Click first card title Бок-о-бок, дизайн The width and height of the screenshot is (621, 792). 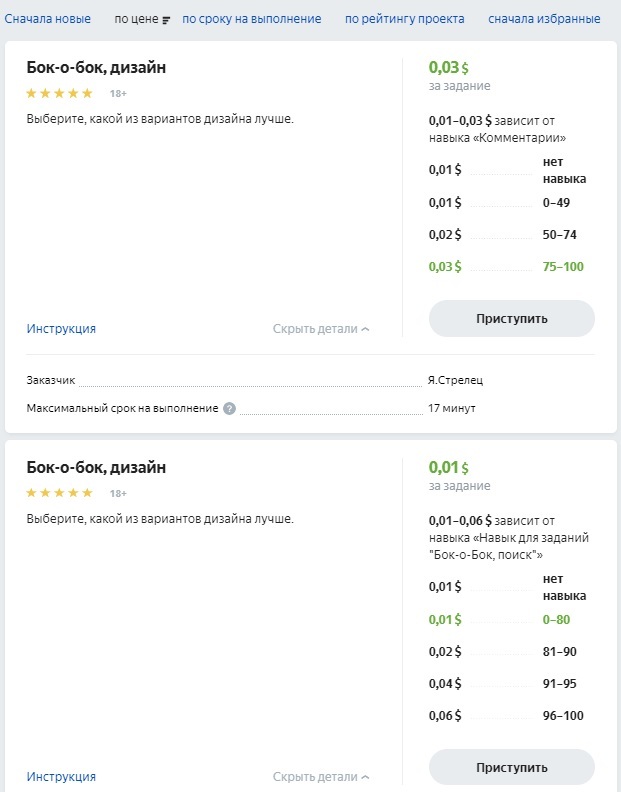pyautogui.click(x=96, y=68)
